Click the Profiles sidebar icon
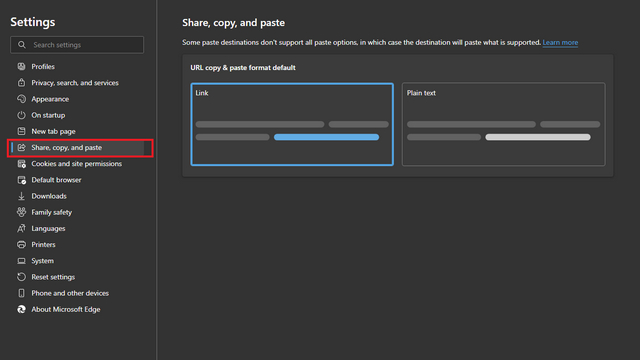 pos(21,67)
